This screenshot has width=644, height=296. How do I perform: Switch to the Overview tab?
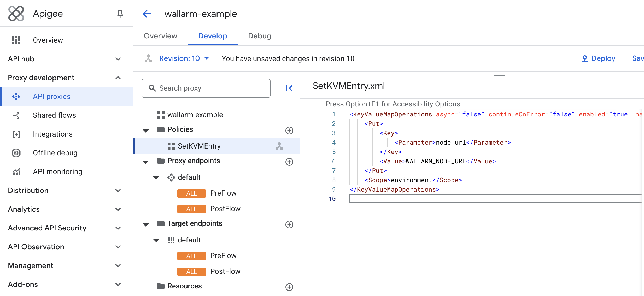(160, 36)
